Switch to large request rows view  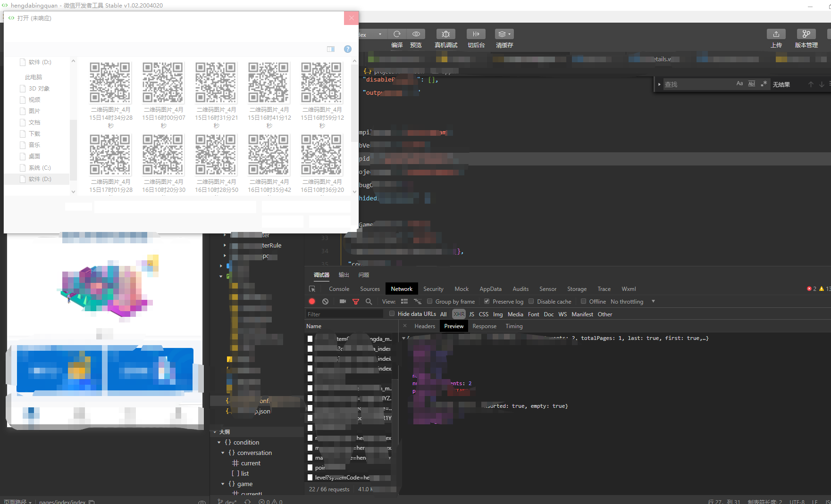coord(404,302)
